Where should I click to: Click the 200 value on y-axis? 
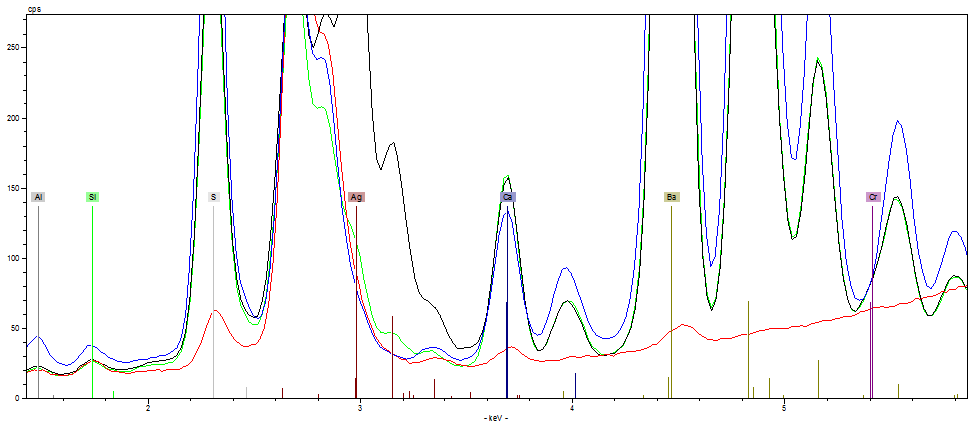[x=12, y=118]
